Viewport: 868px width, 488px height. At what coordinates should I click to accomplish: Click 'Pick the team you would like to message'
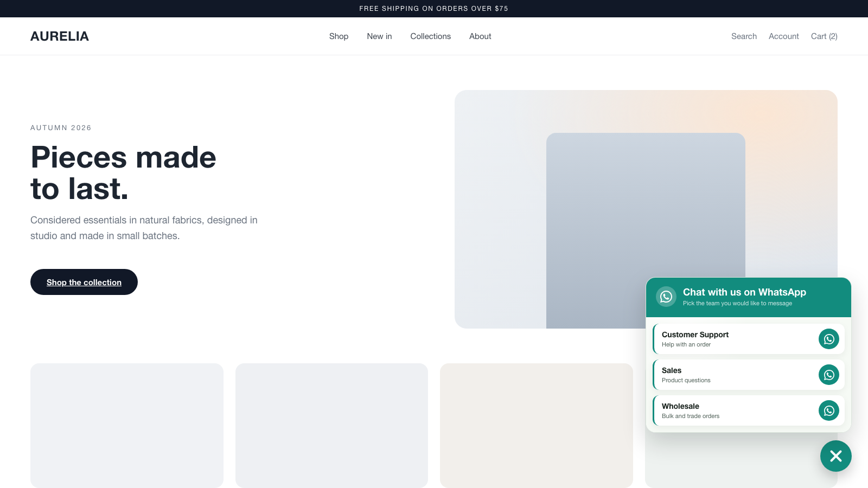tap(737, 304)
